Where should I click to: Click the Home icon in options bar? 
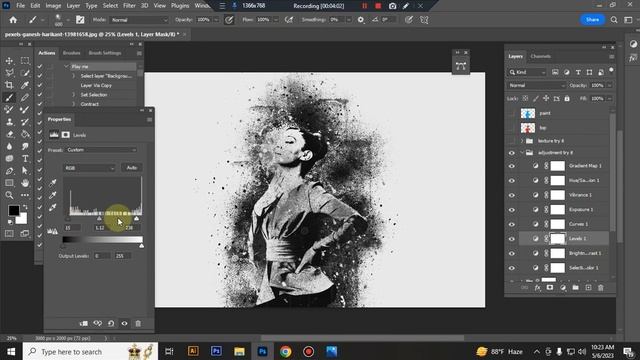(x=13, y=20)
